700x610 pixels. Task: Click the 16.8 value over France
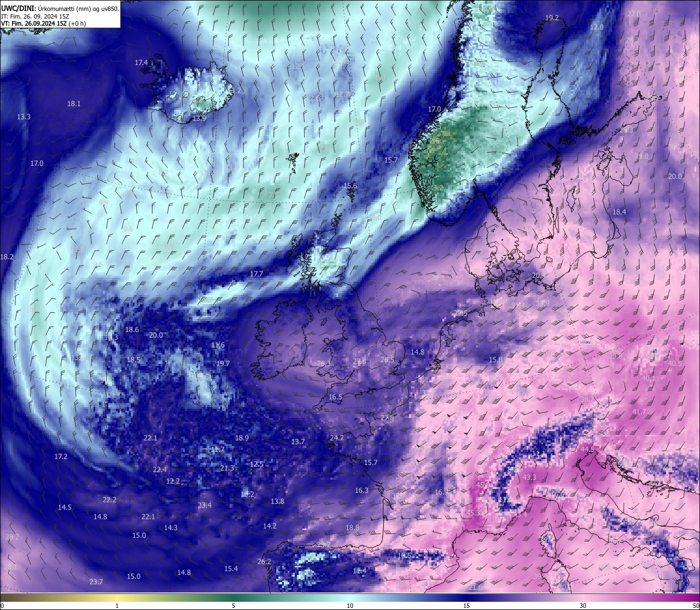[441, 492]
